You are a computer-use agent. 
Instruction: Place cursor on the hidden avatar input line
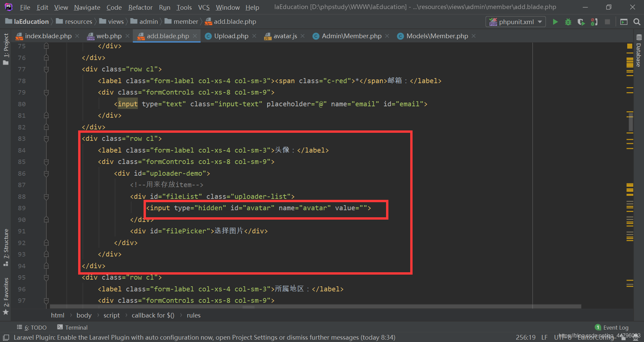pyautogui.click(x=259, y=208)
